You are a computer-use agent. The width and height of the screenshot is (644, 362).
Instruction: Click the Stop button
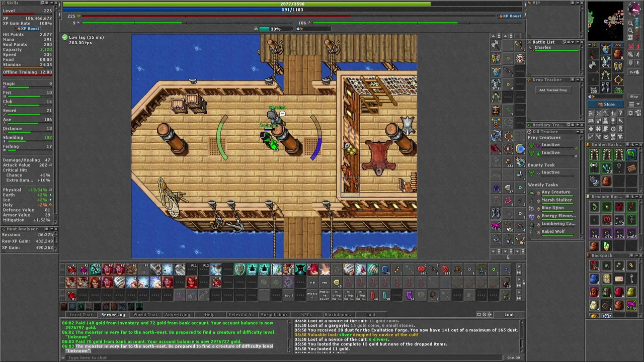pyautogui.click(x=634, y=97)
